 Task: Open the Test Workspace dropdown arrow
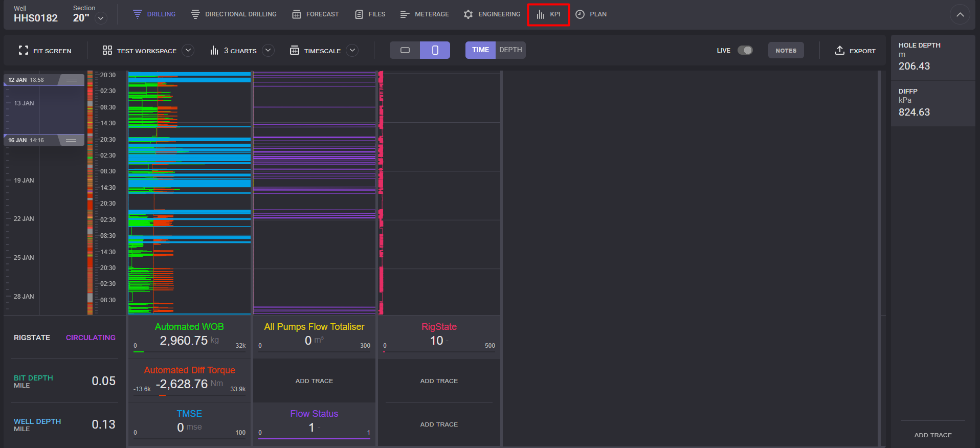tap(188, 50)
